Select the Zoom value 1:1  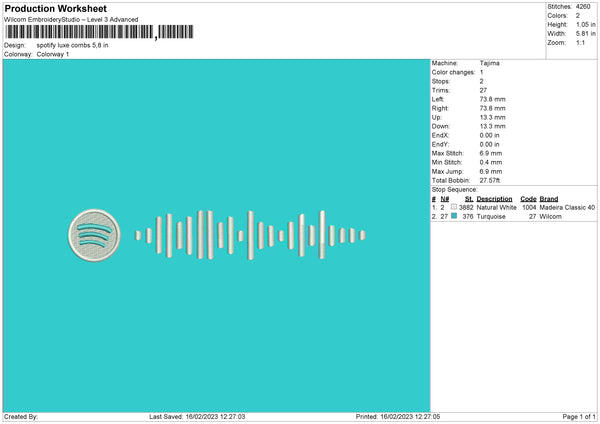click(580, 42)
